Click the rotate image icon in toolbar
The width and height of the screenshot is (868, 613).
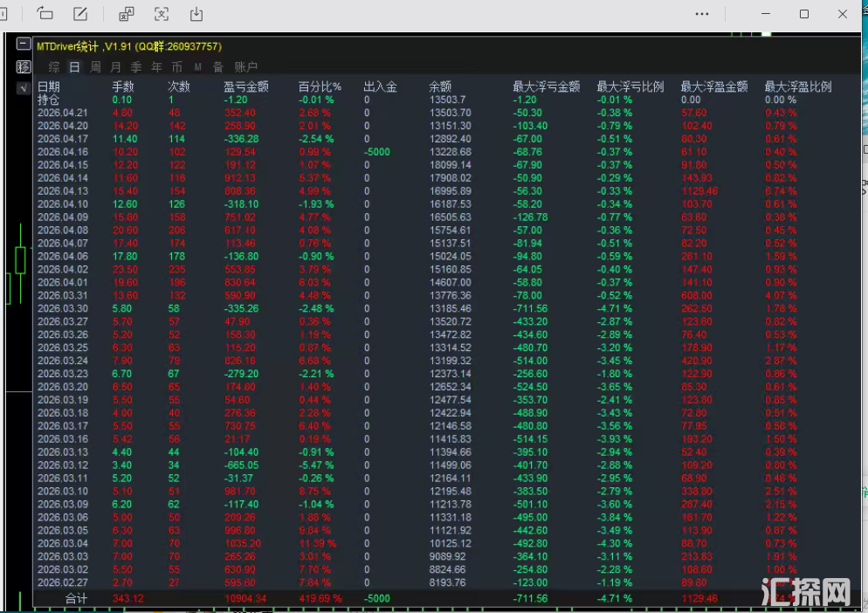[45, 14]
